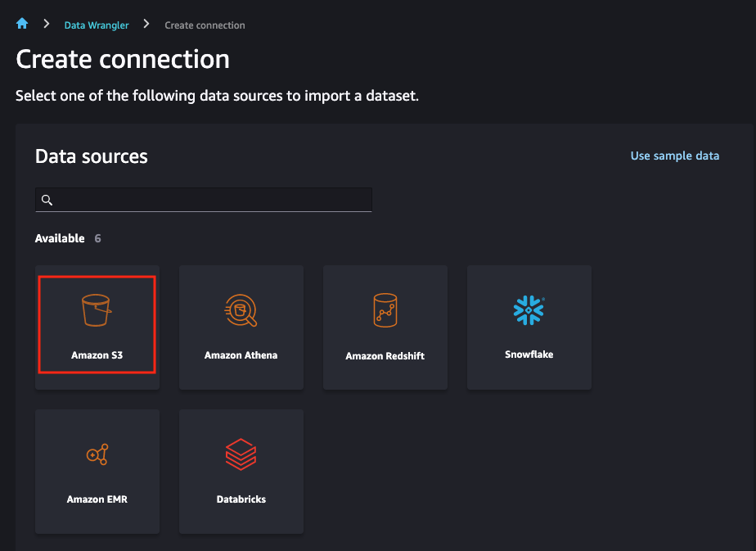Screen dimensions: 756x551
Task: Select the Databricks logo icon
Action: (241, 454)
